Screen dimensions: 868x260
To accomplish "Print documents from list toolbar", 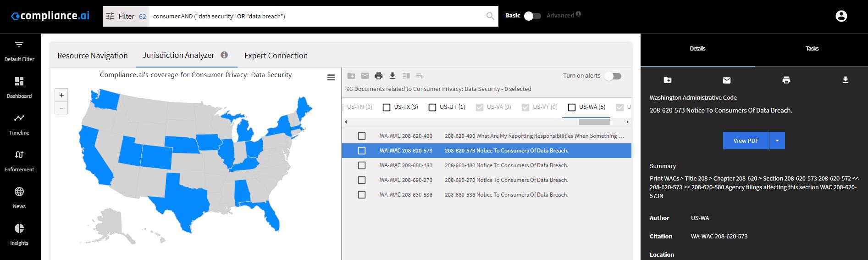I will tap(379, 76).
